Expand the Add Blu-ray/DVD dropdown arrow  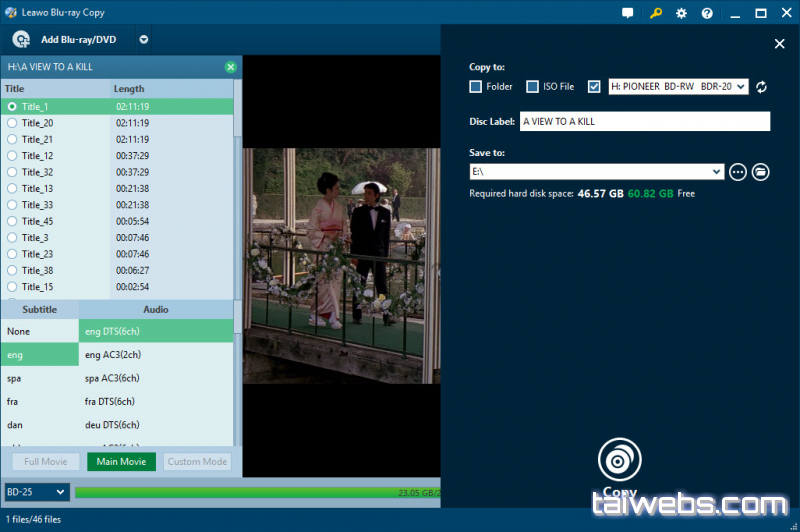144,40
